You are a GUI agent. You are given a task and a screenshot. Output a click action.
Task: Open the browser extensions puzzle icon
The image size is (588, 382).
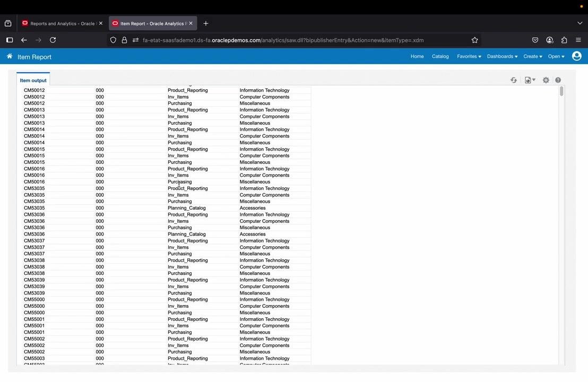(x=564, y=40)
